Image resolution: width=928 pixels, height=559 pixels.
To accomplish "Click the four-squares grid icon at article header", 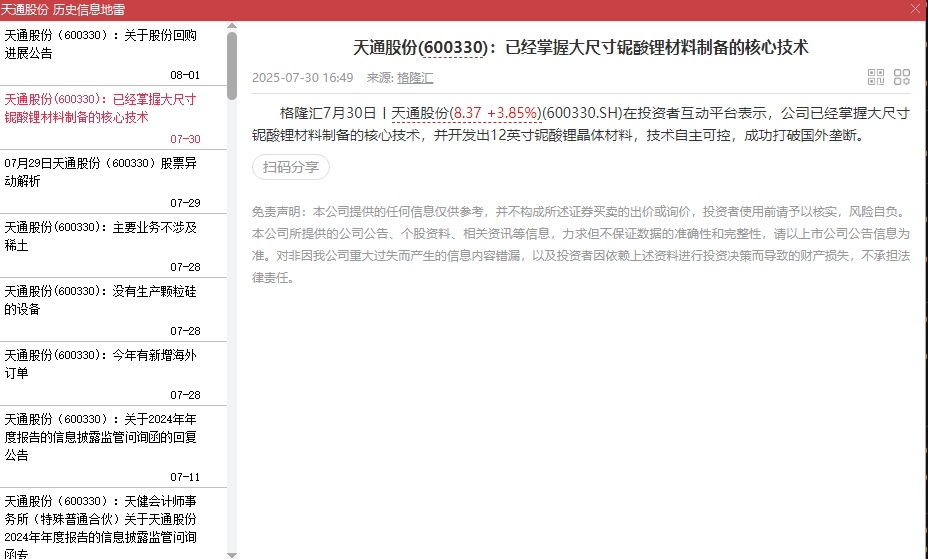I will coord(902,77).
